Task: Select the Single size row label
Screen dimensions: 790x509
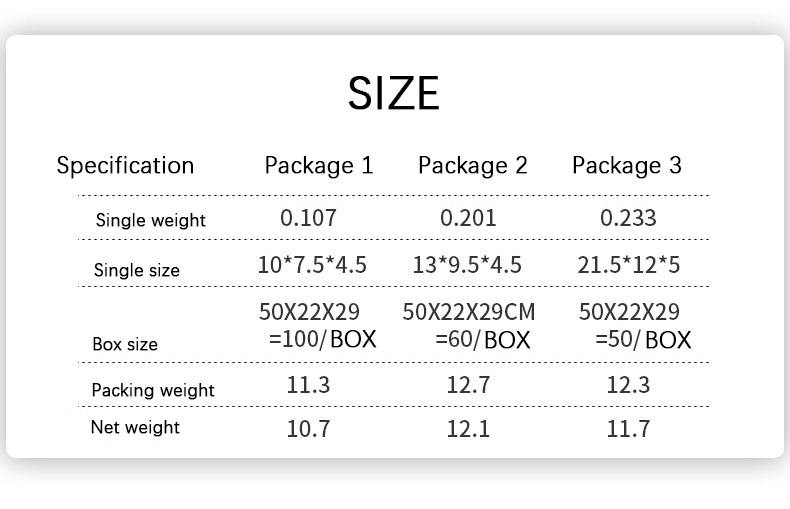Action: tap(136, 270)
